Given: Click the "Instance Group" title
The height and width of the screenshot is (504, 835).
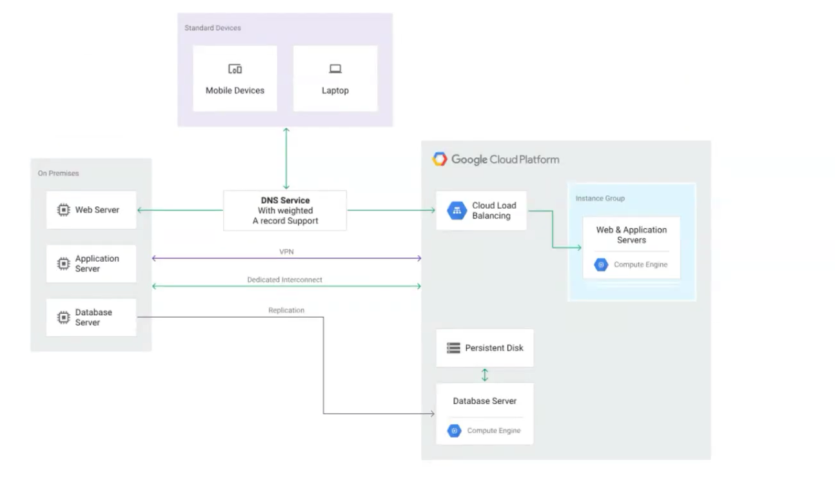Looking at the screenshot, I should tap(600, 199).
